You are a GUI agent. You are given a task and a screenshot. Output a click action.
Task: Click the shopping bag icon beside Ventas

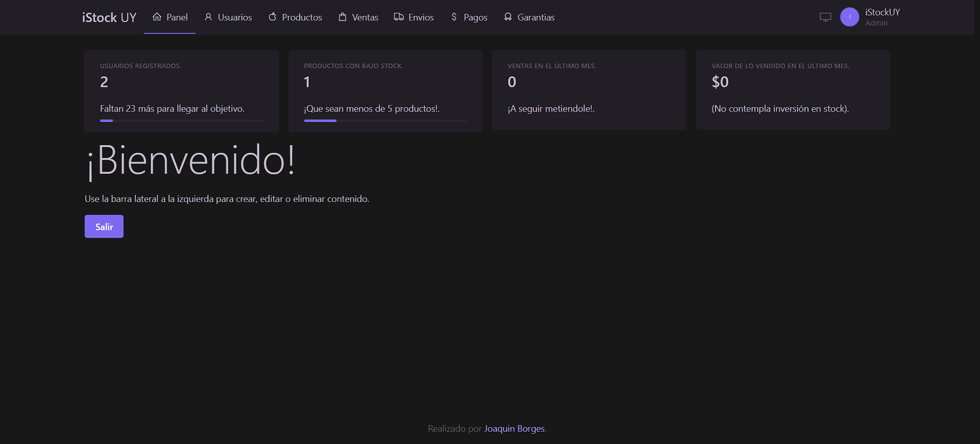coord(343,17)
